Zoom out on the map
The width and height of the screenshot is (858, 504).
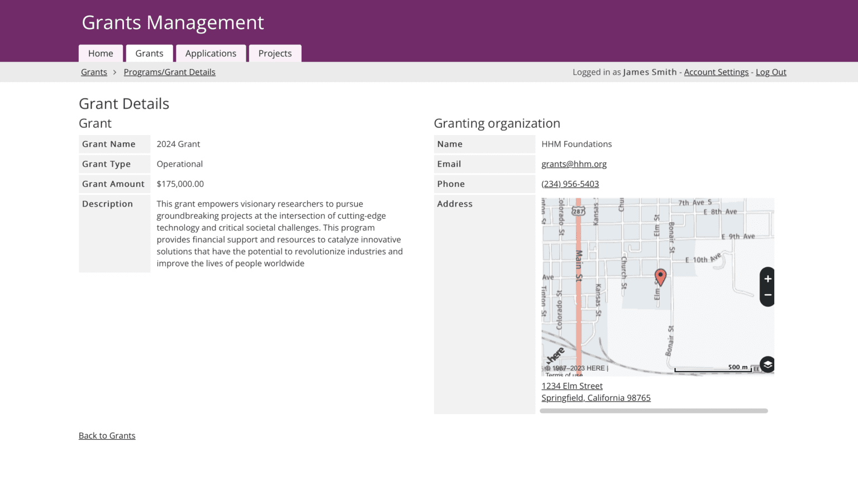(767, 294)
